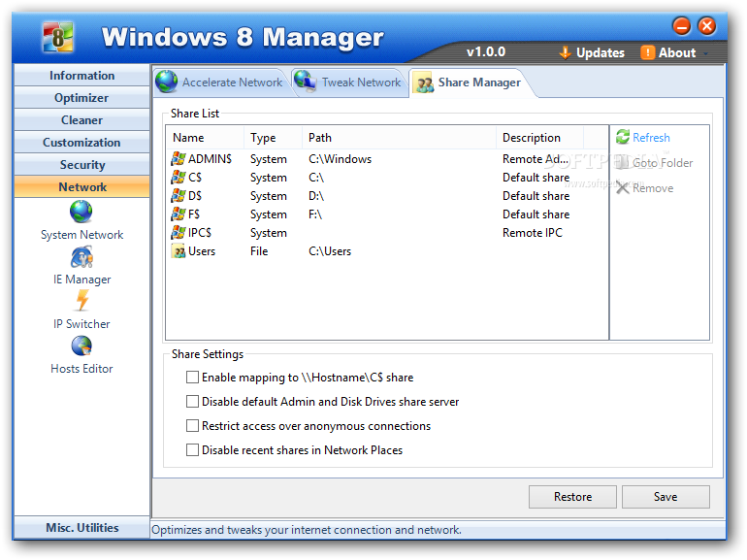This screenshot has height=560, width=747.
Task: Click the Windows 8 Manager logo icon
Action: pos(57,37)
